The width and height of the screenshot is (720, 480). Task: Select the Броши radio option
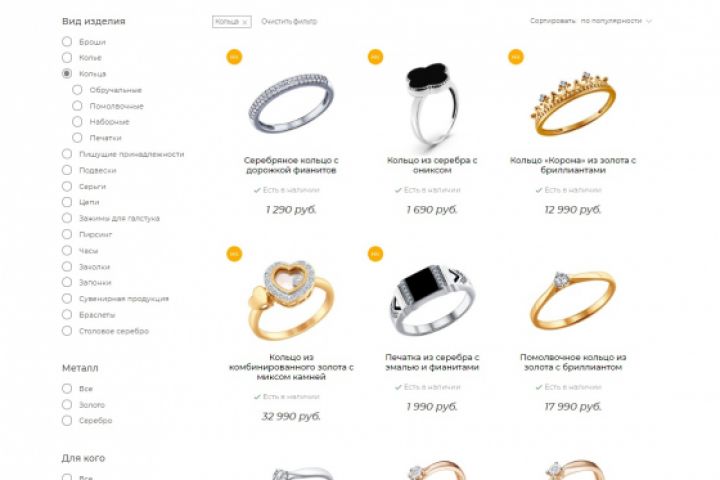point(67,42)
